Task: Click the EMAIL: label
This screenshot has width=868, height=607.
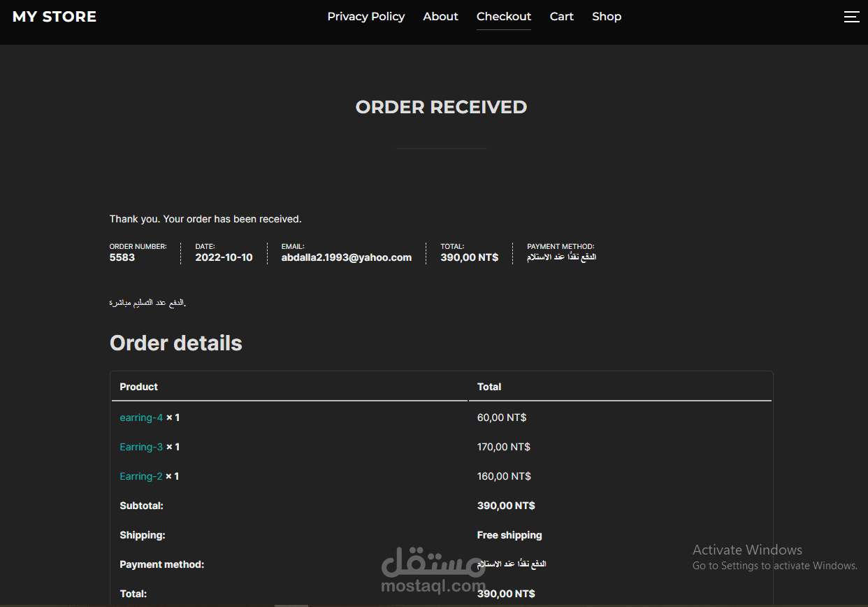Action: pos(293,246)
